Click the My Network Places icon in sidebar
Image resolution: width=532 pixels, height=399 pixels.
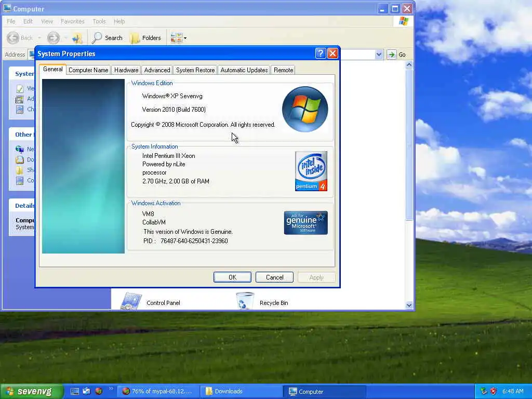point(20,149)
